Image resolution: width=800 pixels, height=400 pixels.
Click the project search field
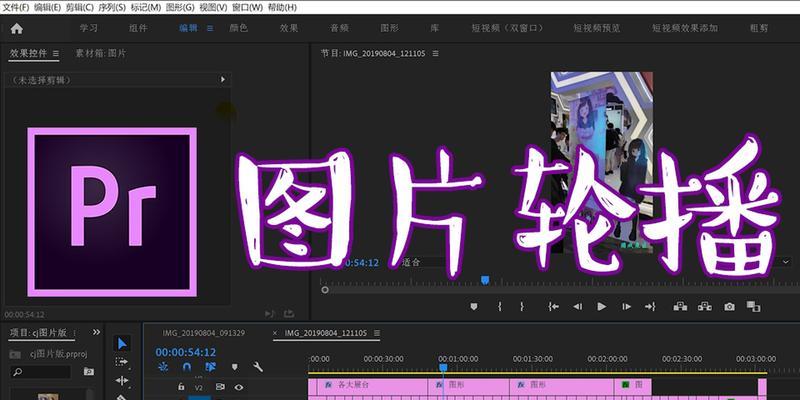tap(40, 371)
